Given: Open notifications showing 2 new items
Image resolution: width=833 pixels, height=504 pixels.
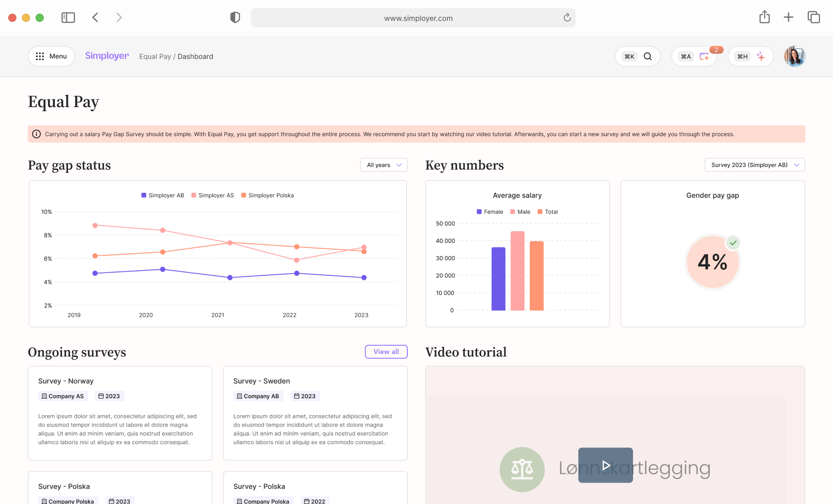Looking at the screenshot, I should 704,56.
